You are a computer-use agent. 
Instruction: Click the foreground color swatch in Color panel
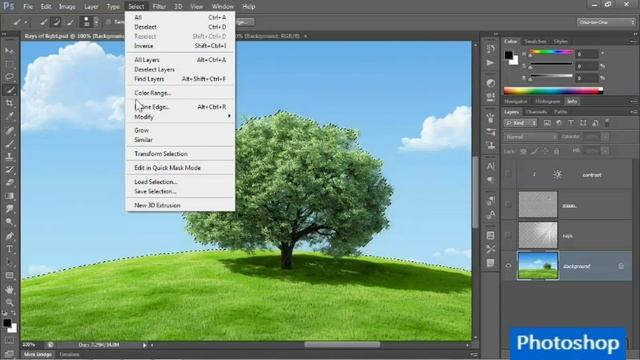509,55
